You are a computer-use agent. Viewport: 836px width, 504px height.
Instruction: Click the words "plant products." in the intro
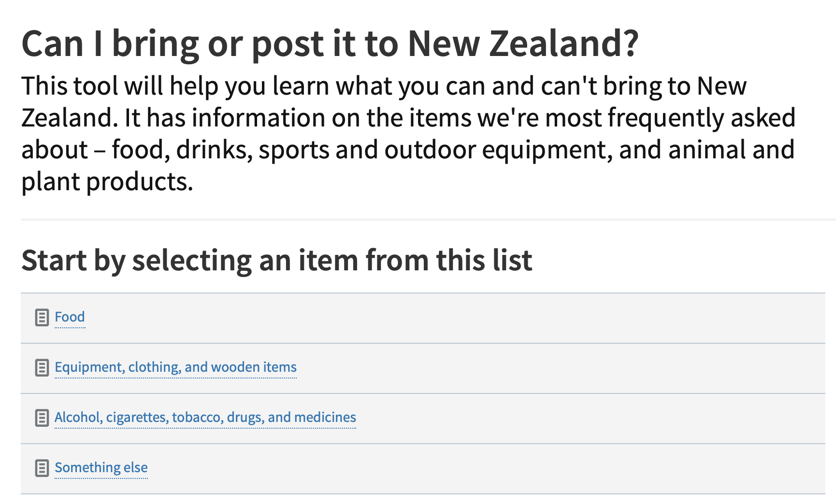point(107,182)
